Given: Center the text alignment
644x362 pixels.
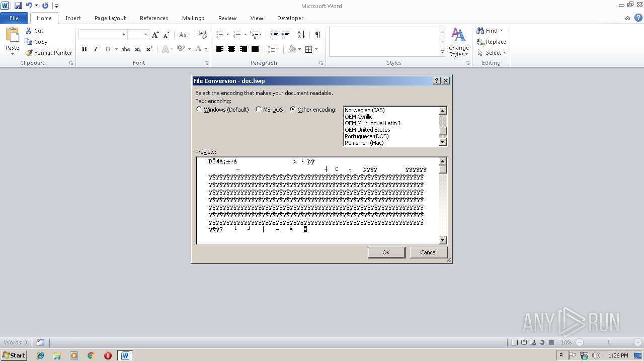Looking at the screenshot, I should [x=231, y=49].
